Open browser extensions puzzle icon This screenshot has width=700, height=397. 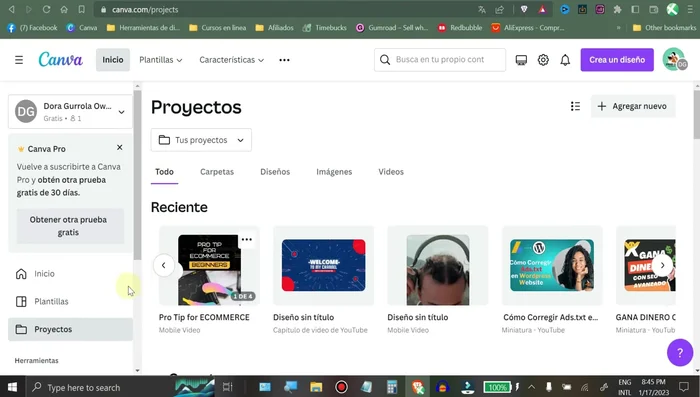[617, 9]
